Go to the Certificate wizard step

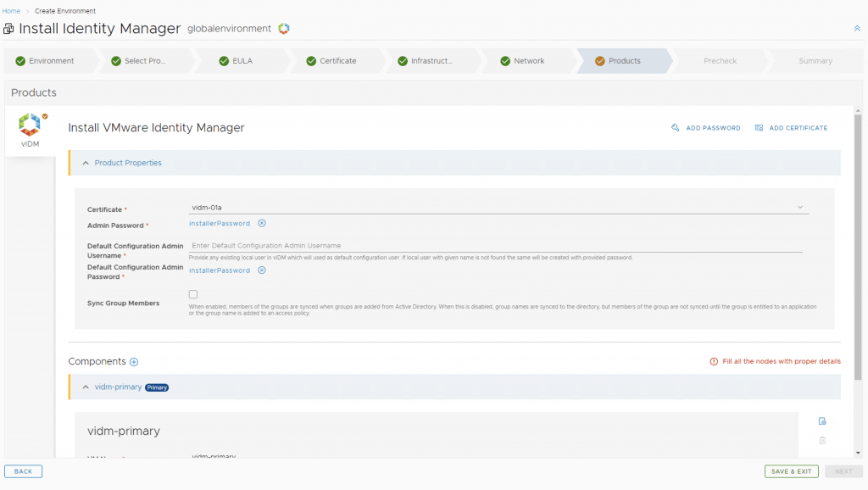[x=337, y=61]
